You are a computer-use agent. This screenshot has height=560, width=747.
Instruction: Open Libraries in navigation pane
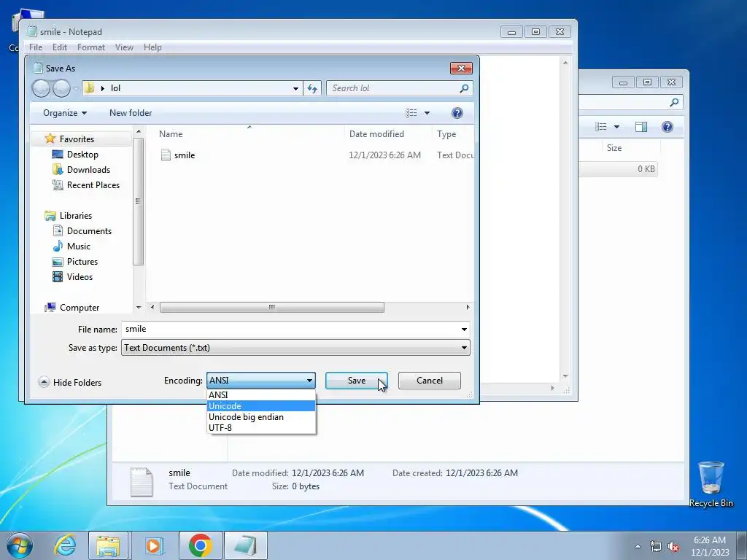pyautogui.click(x=76, y=216)
